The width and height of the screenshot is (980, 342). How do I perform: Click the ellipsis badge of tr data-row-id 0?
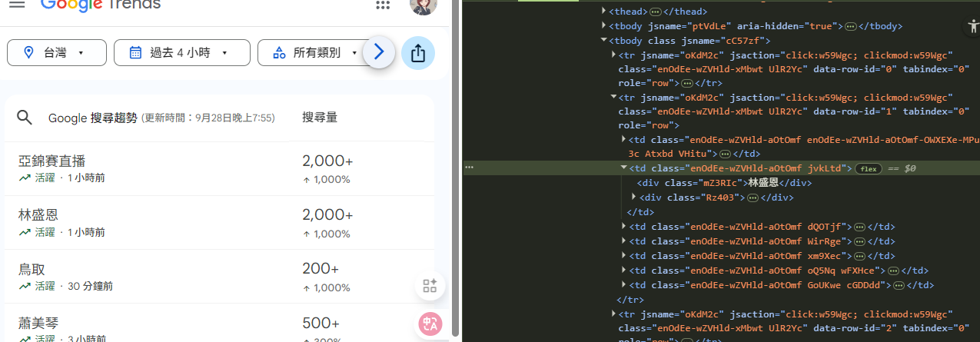(687, 84)
